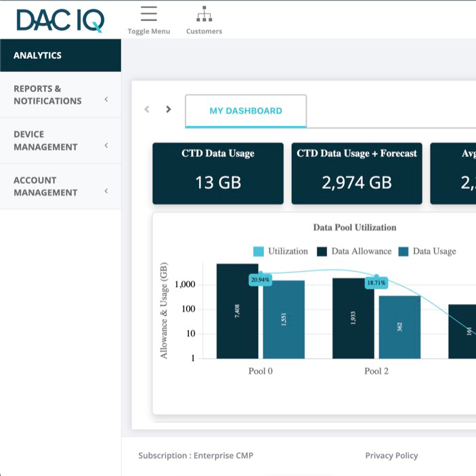
Task: Expand Reports & Notifications chevron
Action: (106, 100)
